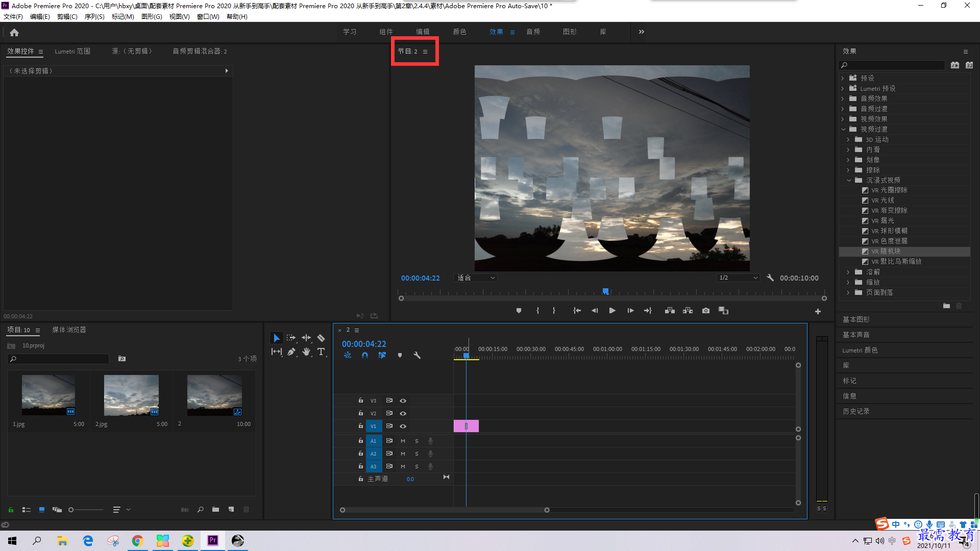Screen dimensions: 980x551
Task: Open the 历史记录 panel
Action: (x=856, y=411)
